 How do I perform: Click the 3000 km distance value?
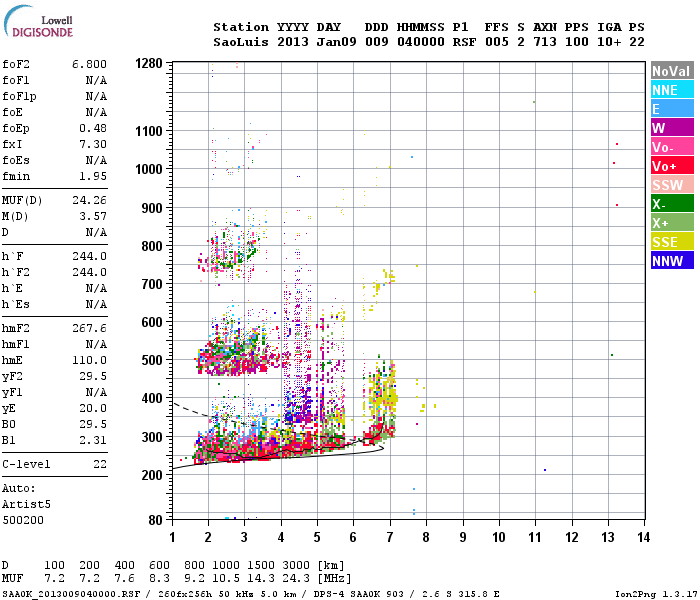tap(296, 565)
